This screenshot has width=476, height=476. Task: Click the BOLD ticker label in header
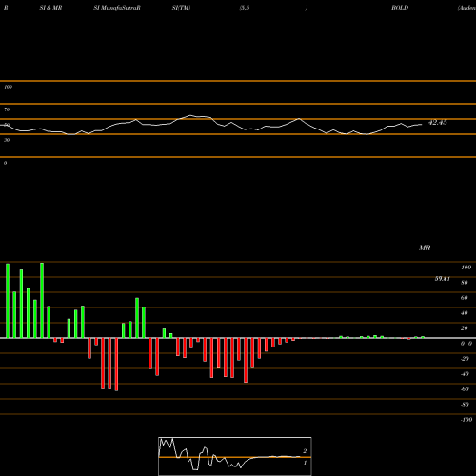(x=400, y=8)
